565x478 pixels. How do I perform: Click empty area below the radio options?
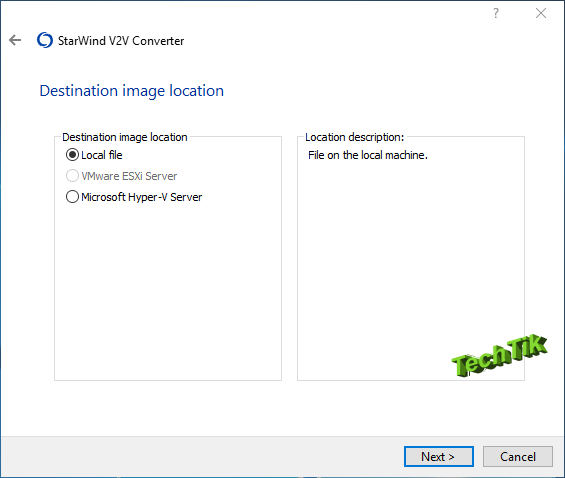point(168,288)
